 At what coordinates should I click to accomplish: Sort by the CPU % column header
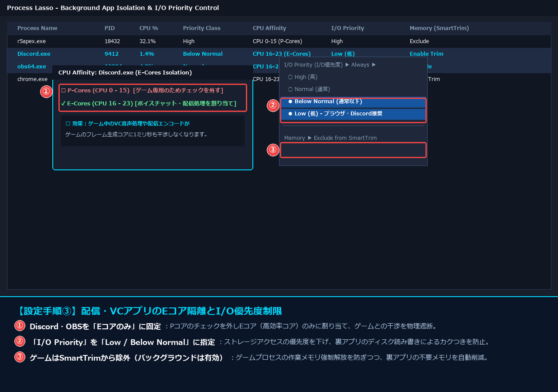pyautogui.click(x=149, y=28)
